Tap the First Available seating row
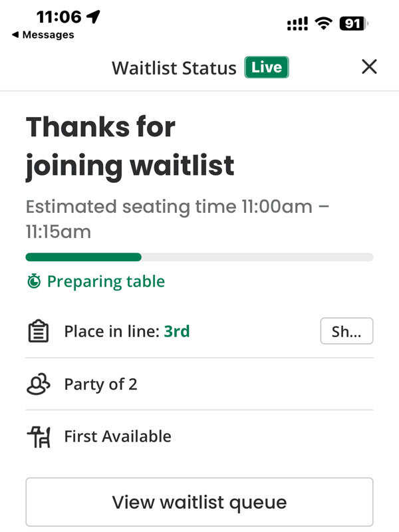Screen dimensions: 399x532 pyautogui.click(x=199, y=437)
